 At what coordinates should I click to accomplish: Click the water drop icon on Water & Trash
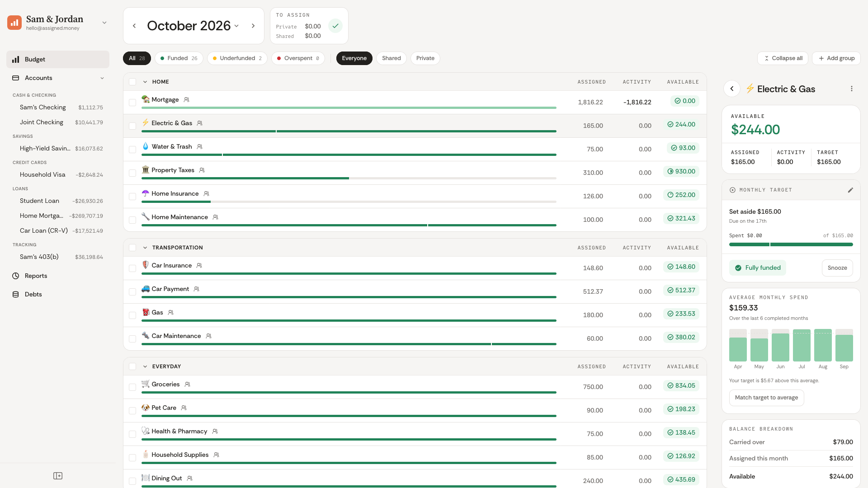coord(145,146)
